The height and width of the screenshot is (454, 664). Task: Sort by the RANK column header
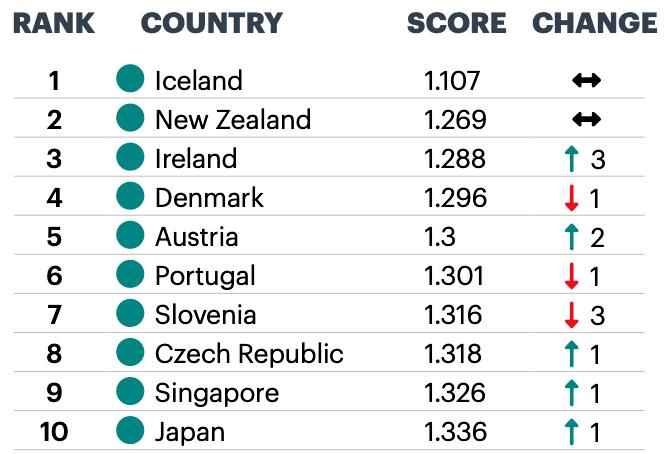point(54,23)
